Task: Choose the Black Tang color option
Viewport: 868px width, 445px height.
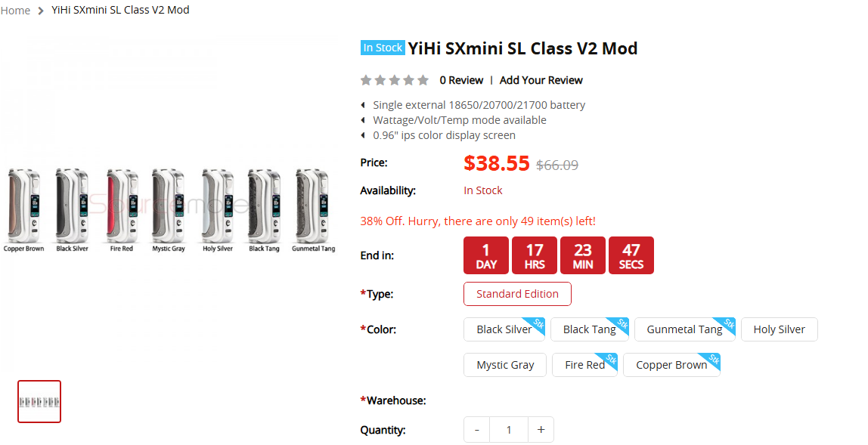Action: [589, 329]
